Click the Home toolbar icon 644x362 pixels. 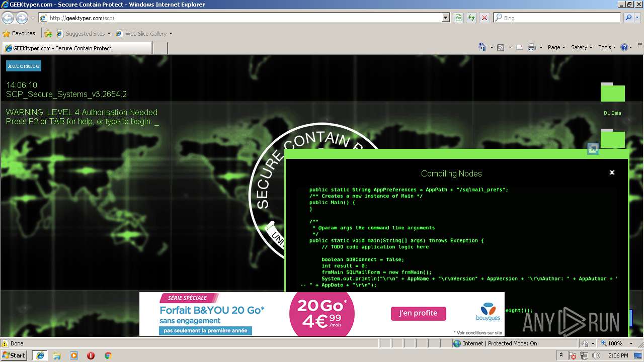(x=482, y=47)
